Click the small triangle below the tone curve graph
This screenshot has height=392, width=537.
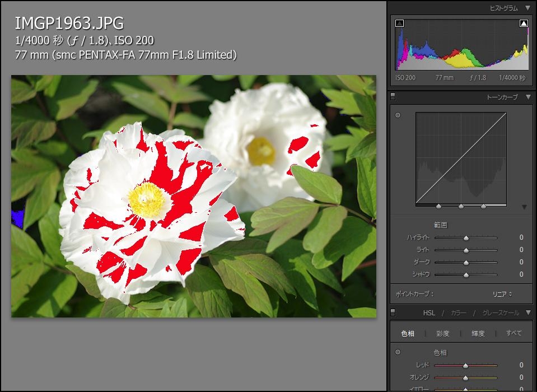[x=524, y=207]
